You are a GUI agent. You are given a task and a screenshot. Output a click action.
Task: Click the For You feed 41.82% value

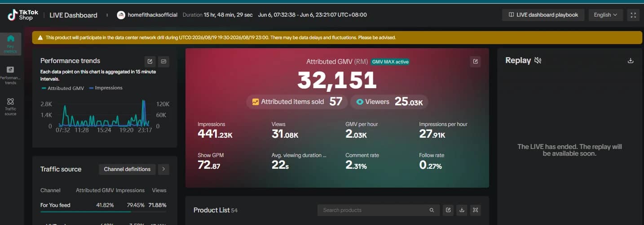point(105,205)
